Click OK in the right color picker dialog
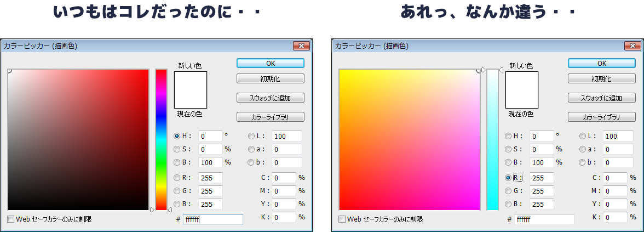The width and height of the screenshot is (644, 232). tap(601, 63)
